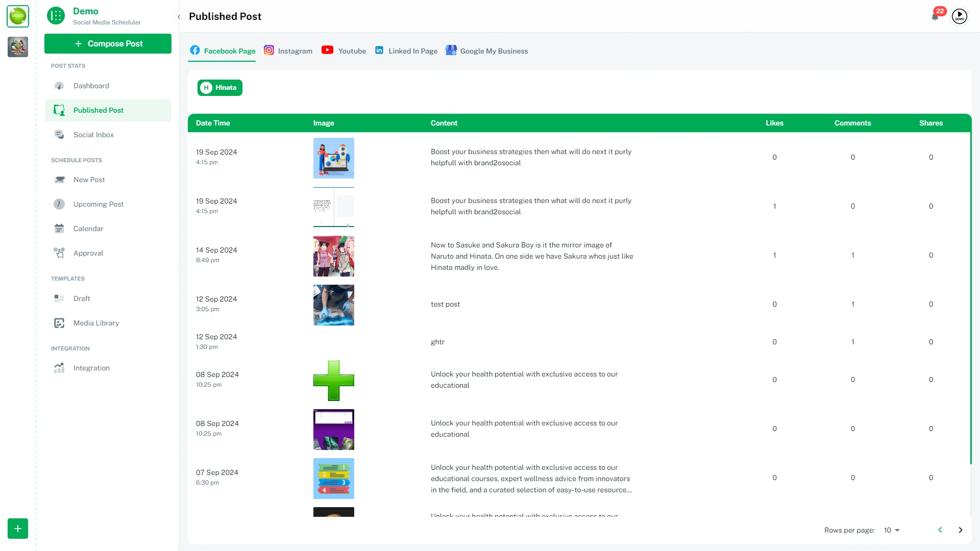Click the Draft sidebar icon
Image resolution: width=980 pixels, height=551 pixels.
click(x=59, y=298)
